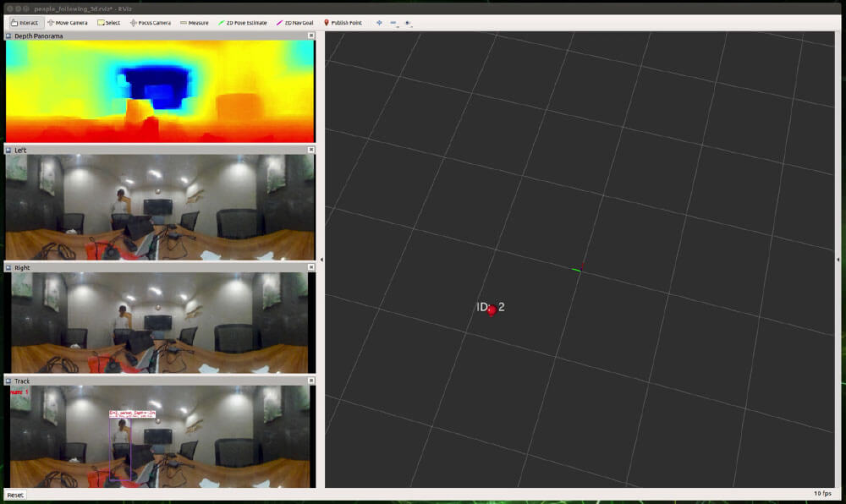Select the 2D Pose Estimate tool

click(243, 23)
